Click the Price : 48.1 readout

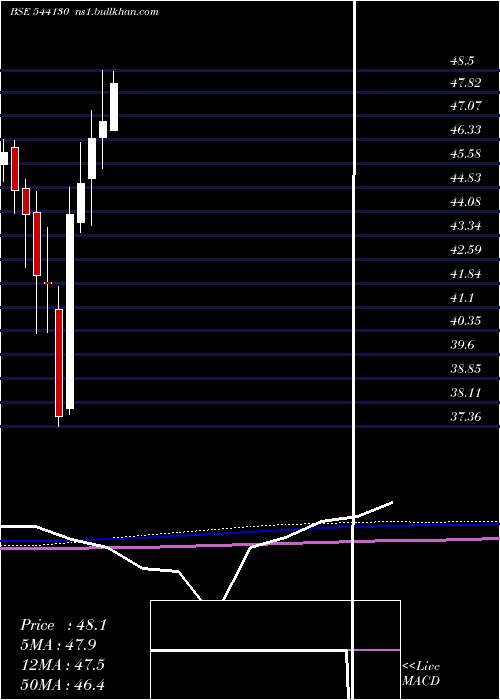tap(63, 625)
